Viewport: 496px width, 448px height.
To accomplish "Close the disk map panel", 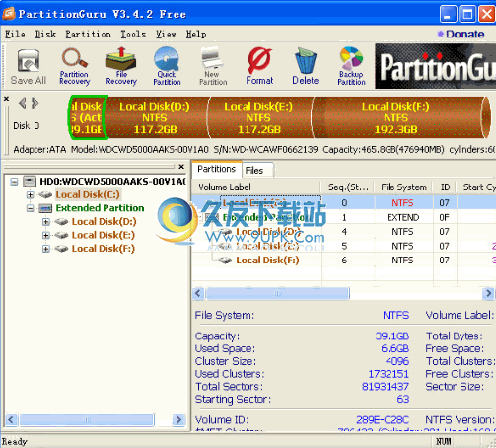I will point(6,99).
